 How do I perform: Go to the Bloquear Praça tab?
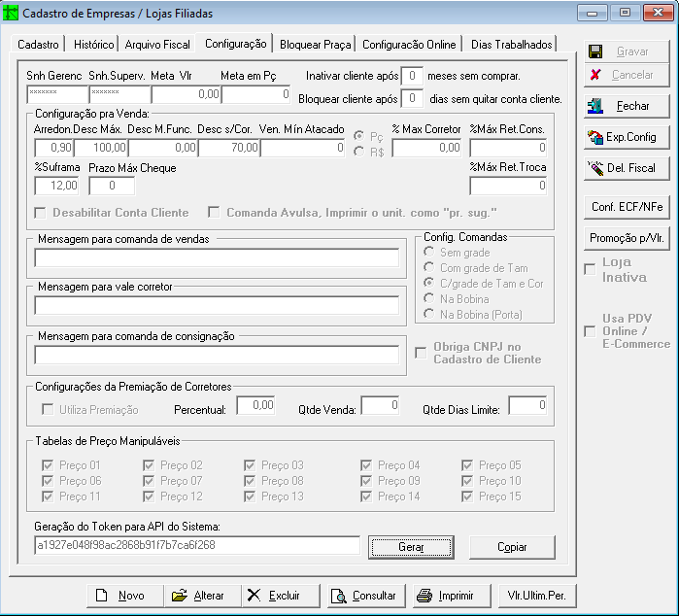pos(315,45)
